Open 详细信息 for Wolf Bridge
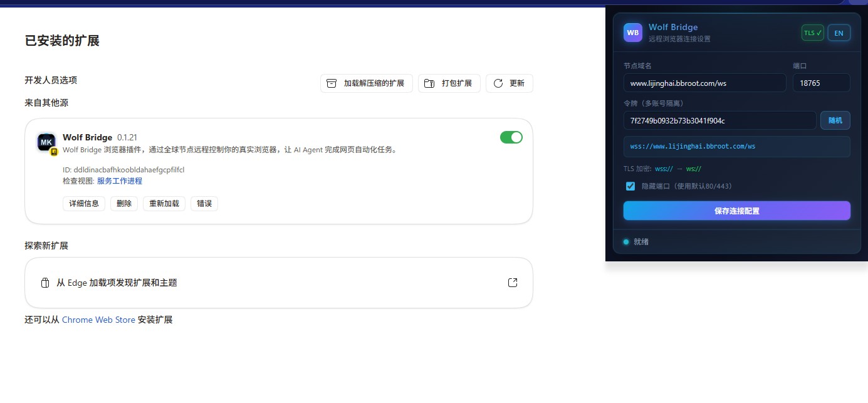Viewport: 868px width, 403px height. pos(84,204)
